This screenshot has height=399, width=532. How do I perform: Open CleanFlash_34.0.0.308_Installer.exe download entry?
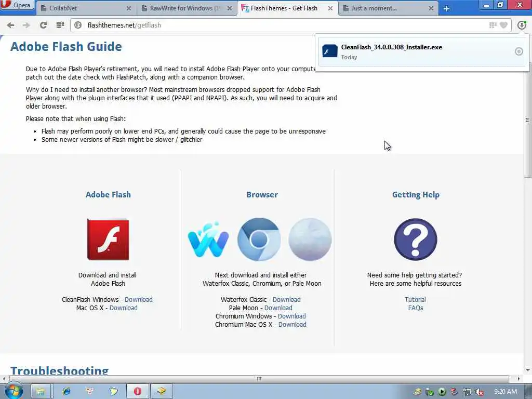[x=422, y=51]
